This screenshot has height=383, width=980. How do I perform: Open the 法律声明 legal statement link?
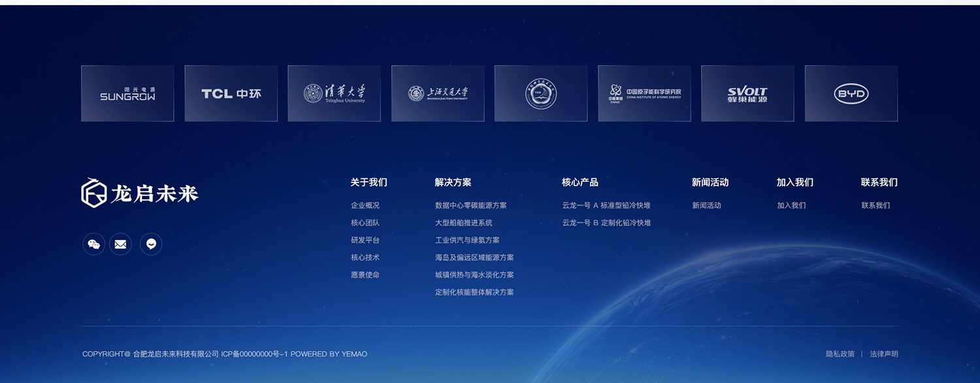pyautogui.click(x=884, y=354)
